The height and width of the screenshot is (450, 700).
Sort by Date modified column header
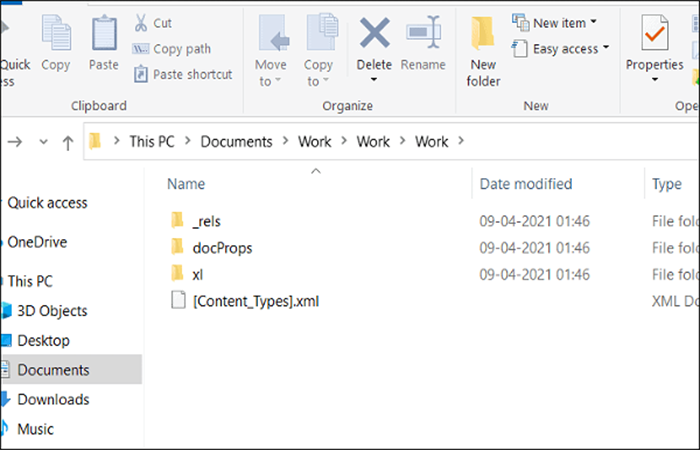(x=525, y=184)
